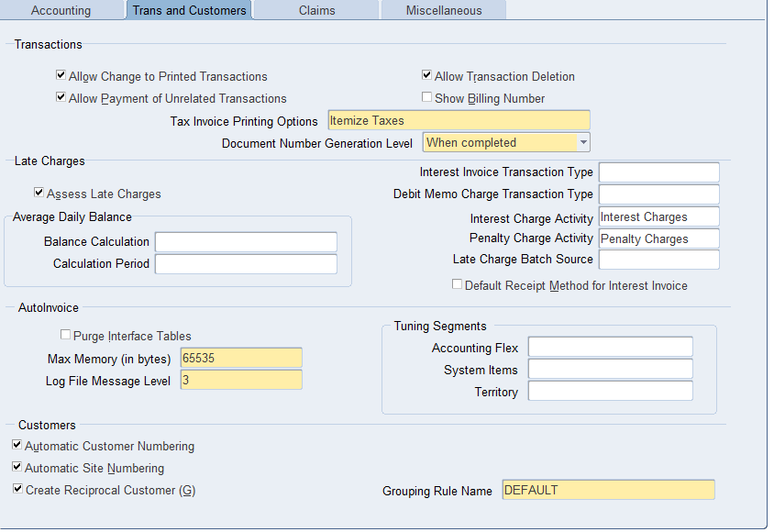This screenshot has height=532, width=774.
Task: Select the Interest Charge Activity field
Action: click(x=658, y=216)
